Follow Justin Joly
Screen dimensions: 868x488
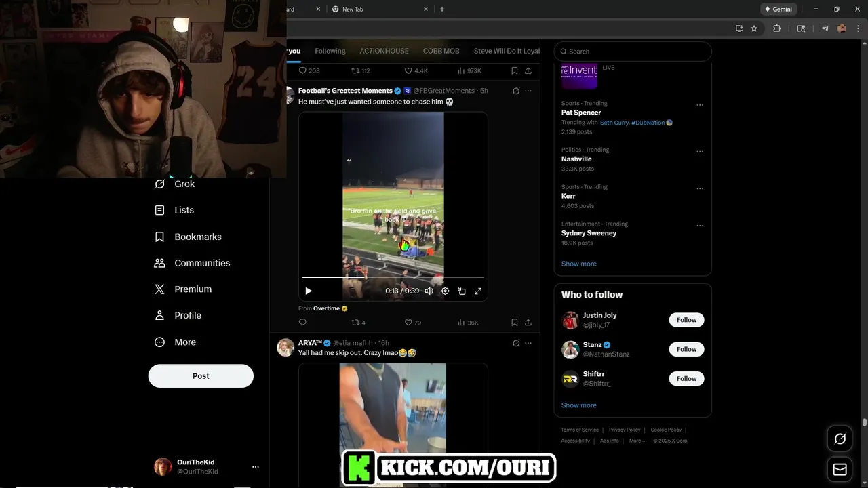click(x=686, y=320)
